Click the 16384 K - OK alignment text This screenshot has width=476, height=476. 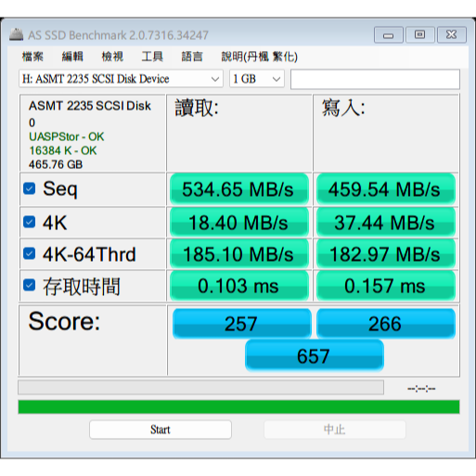tap(63, 150)
